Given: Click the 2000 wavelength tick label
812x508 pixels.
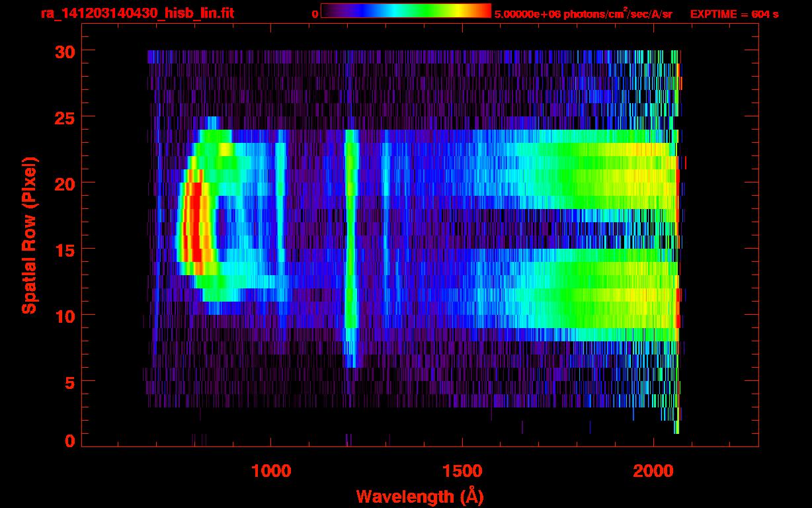Looking at the screenshot, I should pyautogui.click(x=653, y=471).
